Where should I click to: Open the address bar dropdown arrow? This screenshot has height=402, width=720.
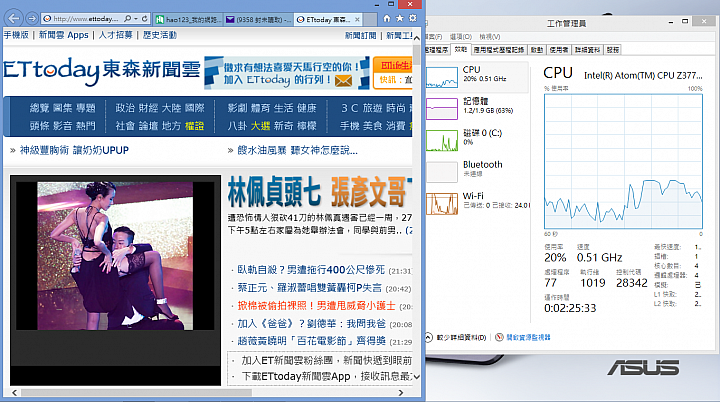coord(136,19)
